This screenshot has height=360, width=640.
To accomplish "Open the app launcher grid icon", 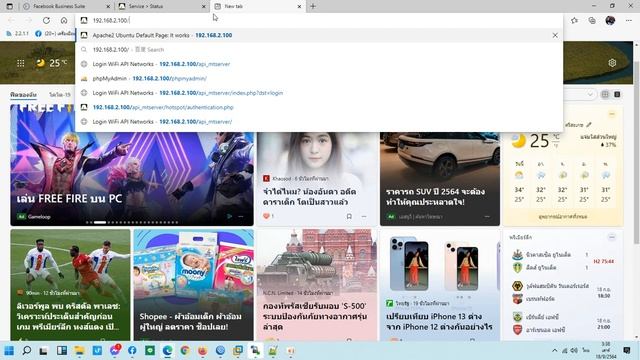I will [x=20, y=63].
